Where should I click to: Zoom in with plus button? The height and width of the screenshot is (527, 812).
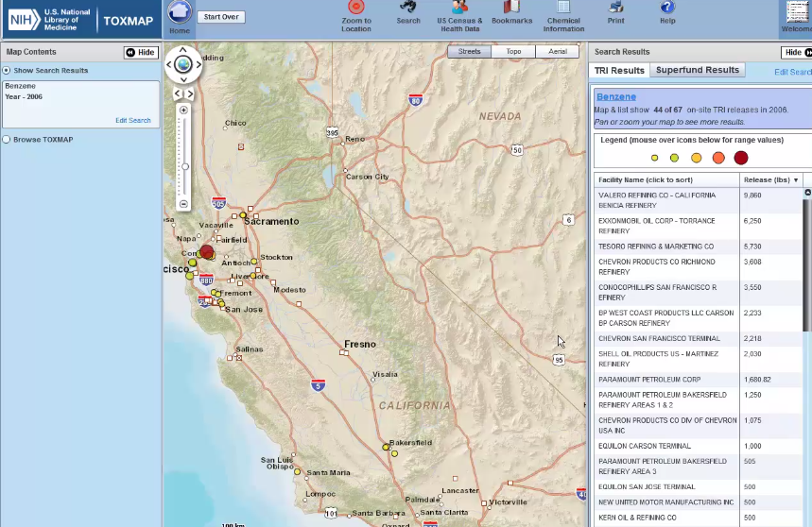point(183,110)
